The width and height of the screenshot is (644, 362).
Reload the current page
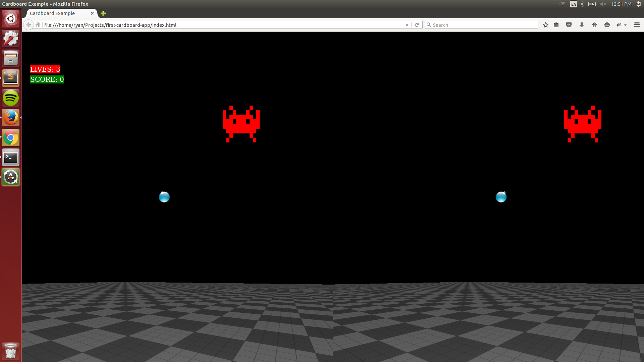(x=417, y=25)
